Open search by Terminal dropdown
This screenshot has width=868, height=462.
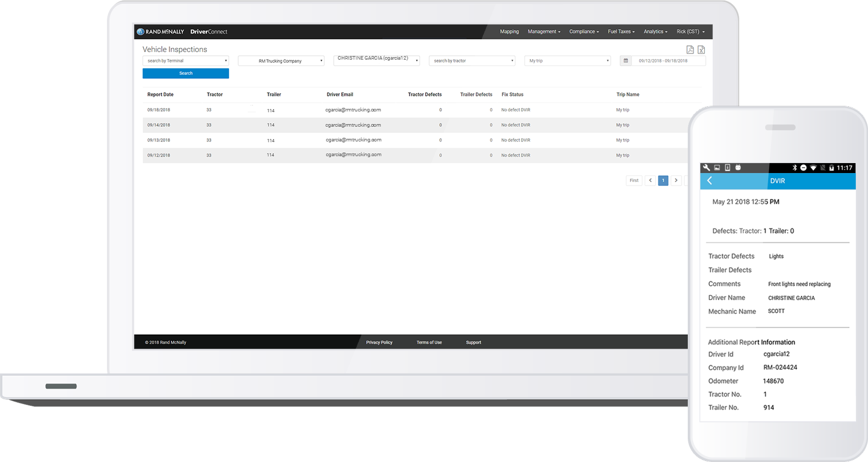[x=186, y=61]
